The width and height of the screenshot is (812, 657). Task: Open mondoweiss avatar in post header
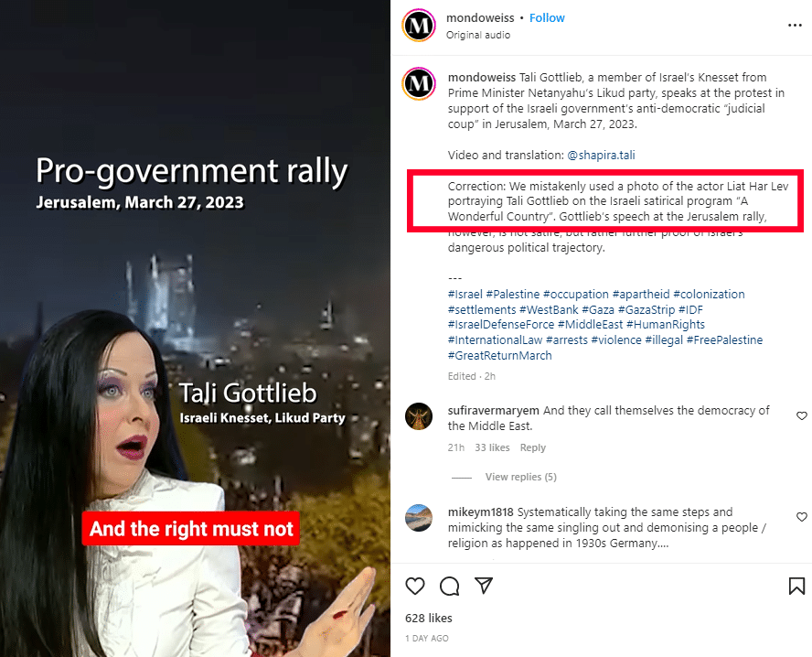pyautogui.click(x=419, y=26)
